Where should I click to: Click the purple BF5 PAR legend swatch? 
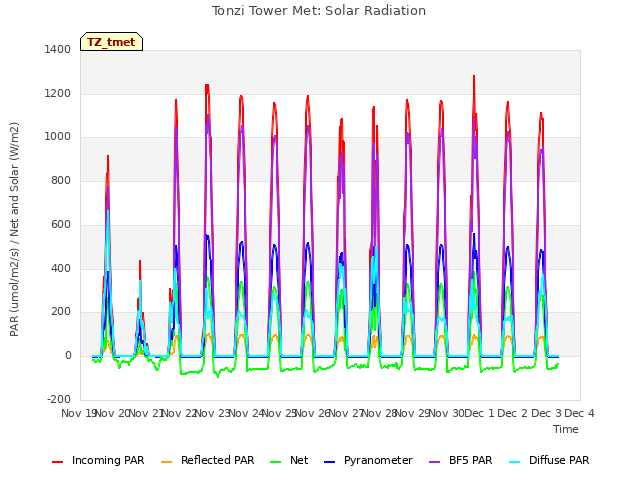(435, 462)
